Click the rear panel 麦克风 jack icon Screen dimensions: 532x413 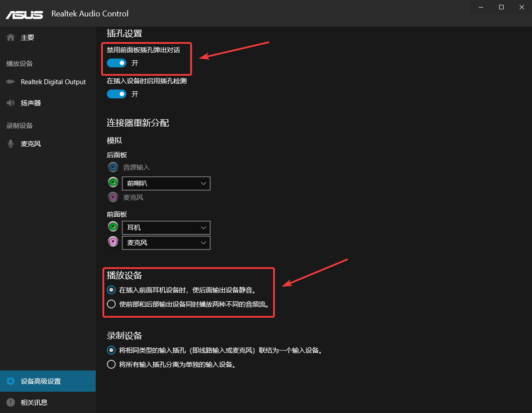pyautogui.click(x=113, y=197)
